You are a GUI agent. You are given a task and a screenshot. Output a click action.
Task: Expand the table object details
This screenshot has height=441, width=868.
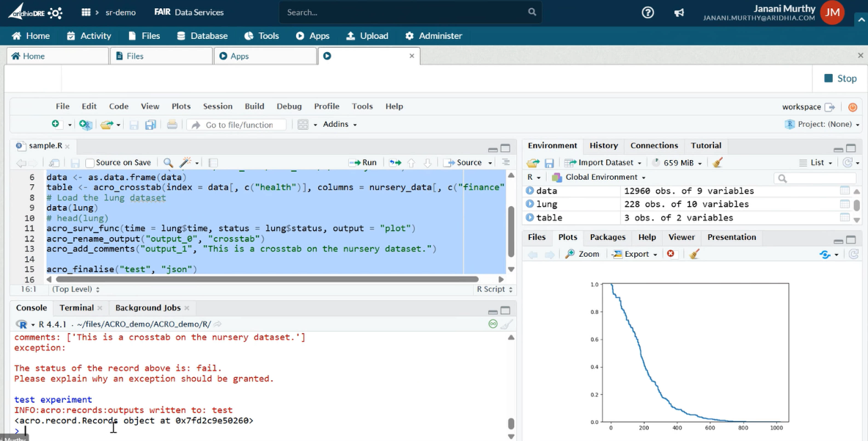530,218
